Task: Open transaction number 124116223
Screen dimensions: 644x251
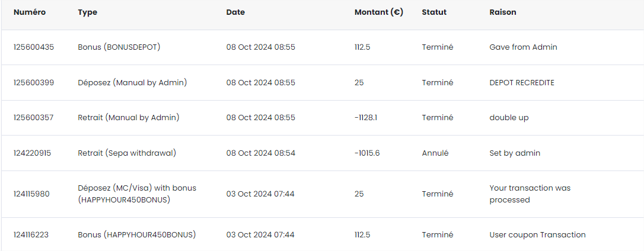Action: click(31, 235)
